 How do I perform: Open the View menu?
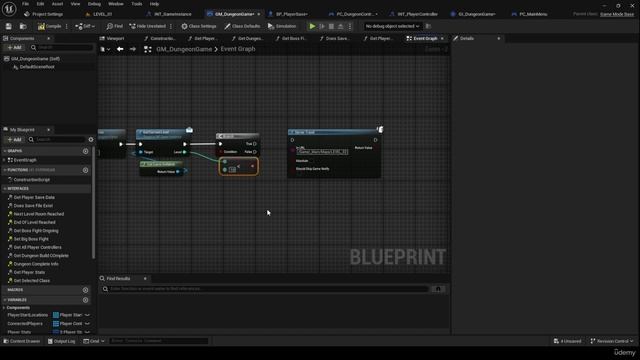coord(76,4)
